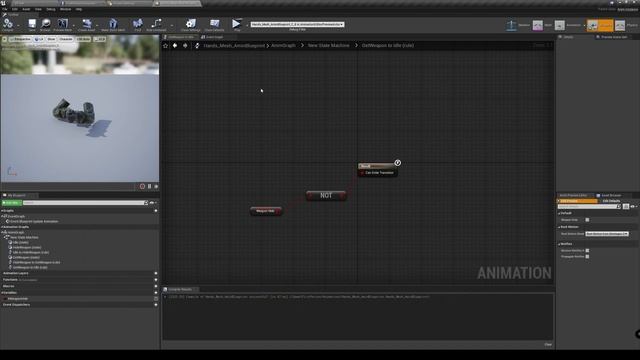The image size is (640, 360).
Task: Start Play from the toolbar
Action: click(x=236, y=24)
